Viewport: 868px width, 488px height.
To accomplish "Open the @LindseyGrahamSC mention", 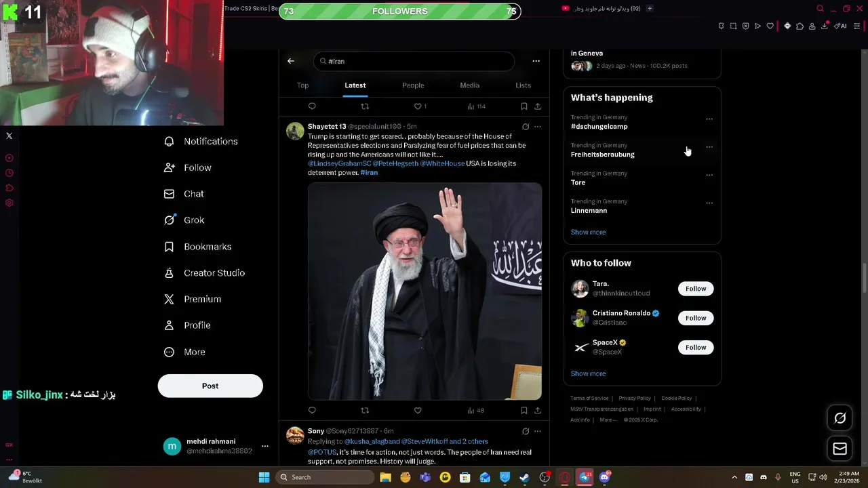I will (339, 164).
